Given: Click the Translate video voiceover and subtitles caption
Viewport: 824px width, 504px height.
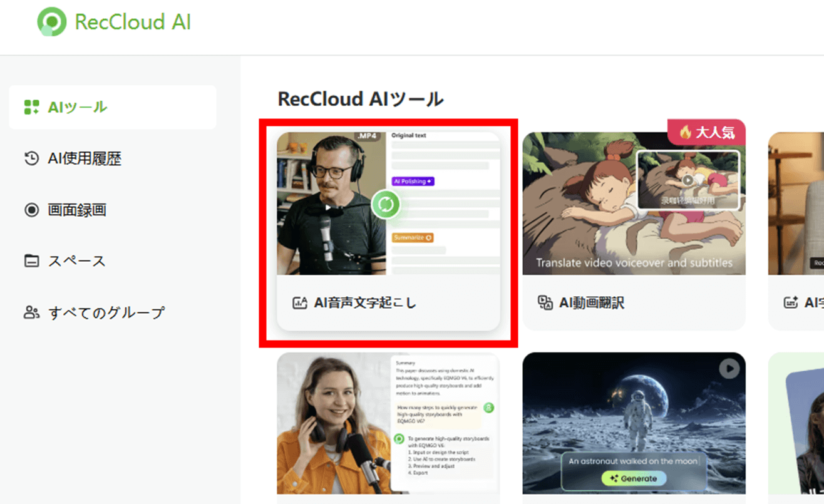Looking at the screenshot, I should tap(634, 263).
